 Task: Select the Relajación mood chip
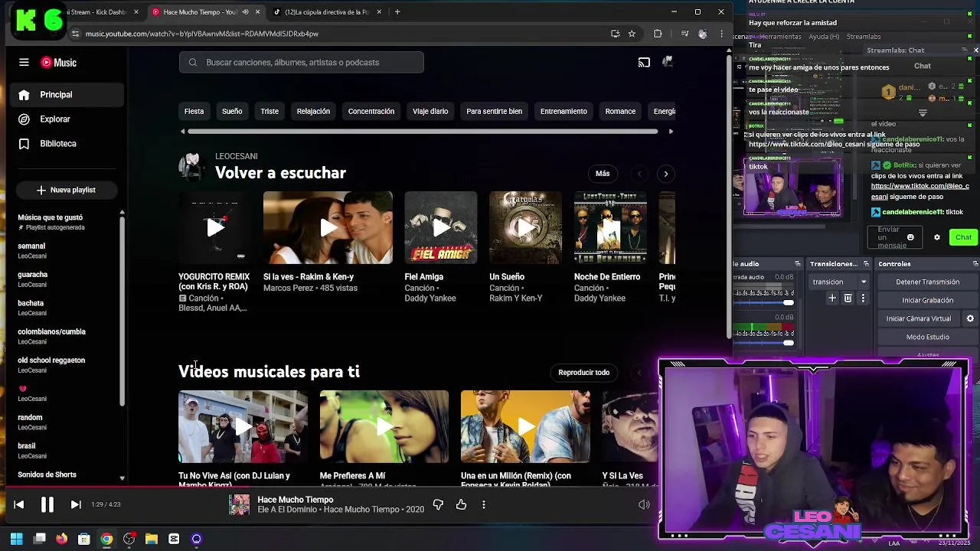point(313,112)
